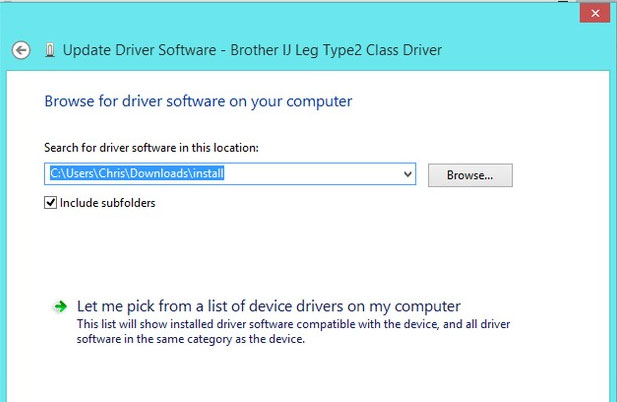Image resolution: width=617 pixels, height=402 pixels.
Task: Click into the driver location path field
Action: coord(230,174)
